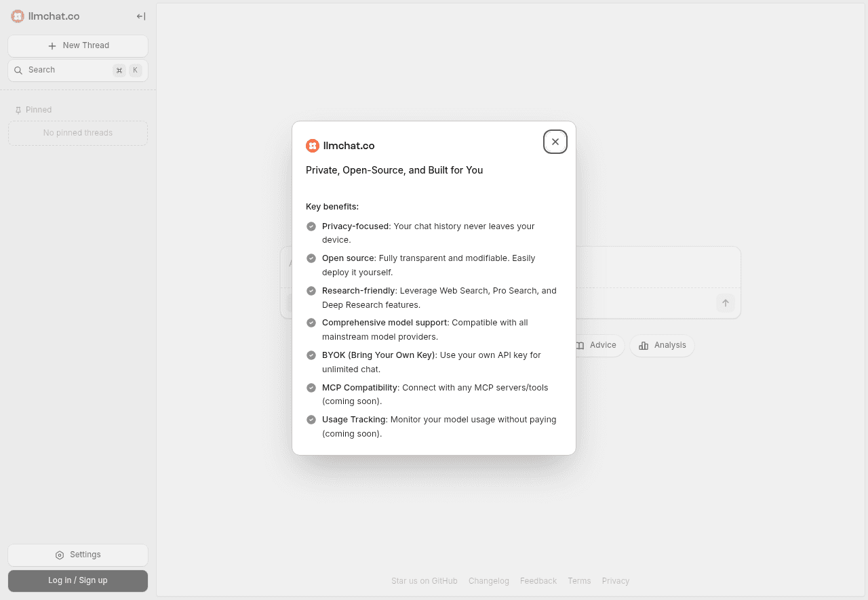Select the Analysis suggestion chip
This screenshot has width=868, height=600.
click(x=662, y=345)
